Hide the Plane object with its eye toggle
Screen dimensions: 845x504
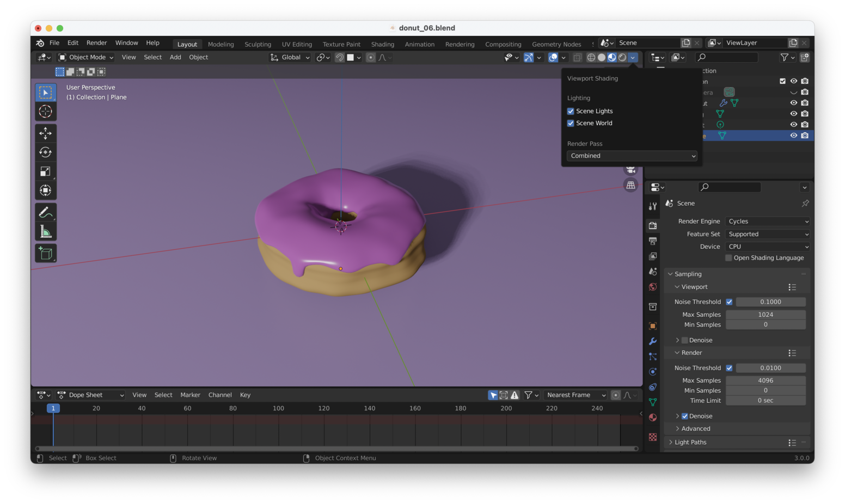click(794, 135)
